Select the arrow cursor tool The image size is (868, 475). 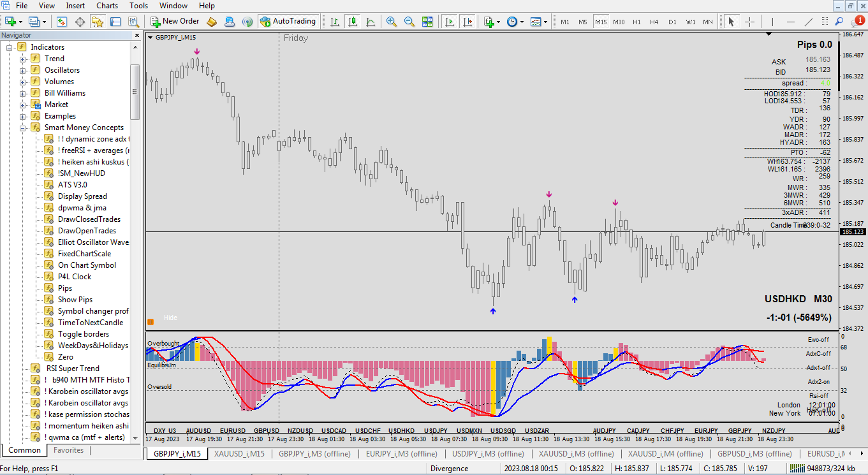click(732, 22)
